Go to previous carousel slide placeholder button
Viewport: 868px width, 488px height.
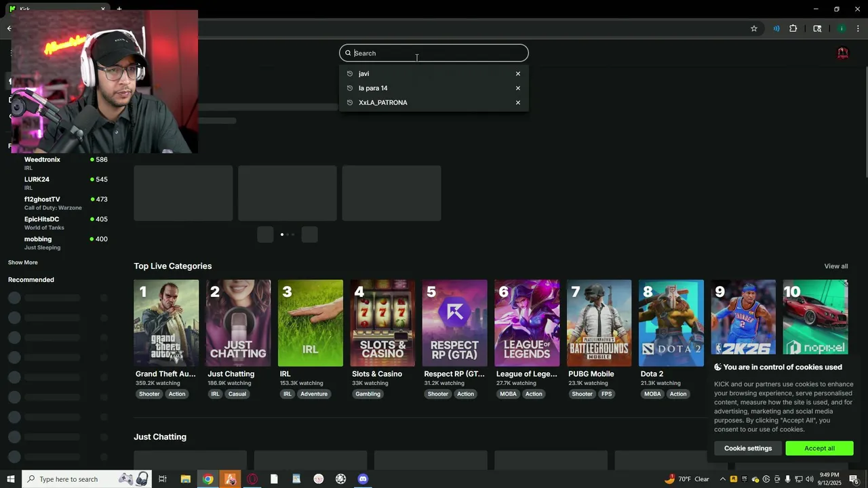265,235
